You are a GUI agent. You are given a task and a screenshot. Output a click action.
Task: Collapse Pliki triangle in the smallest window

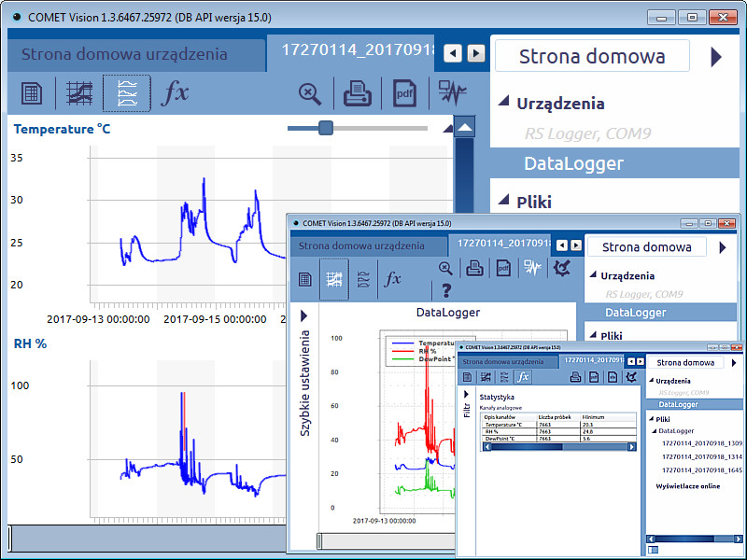pyautogui.click(x=651, y=418)
